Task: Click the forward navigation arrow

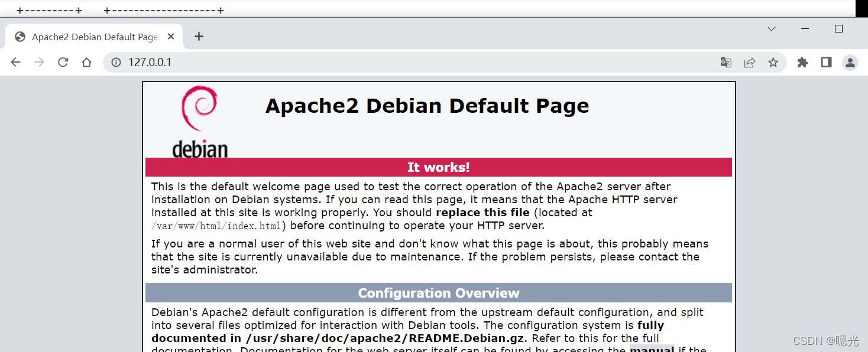Action: point(40,62)
